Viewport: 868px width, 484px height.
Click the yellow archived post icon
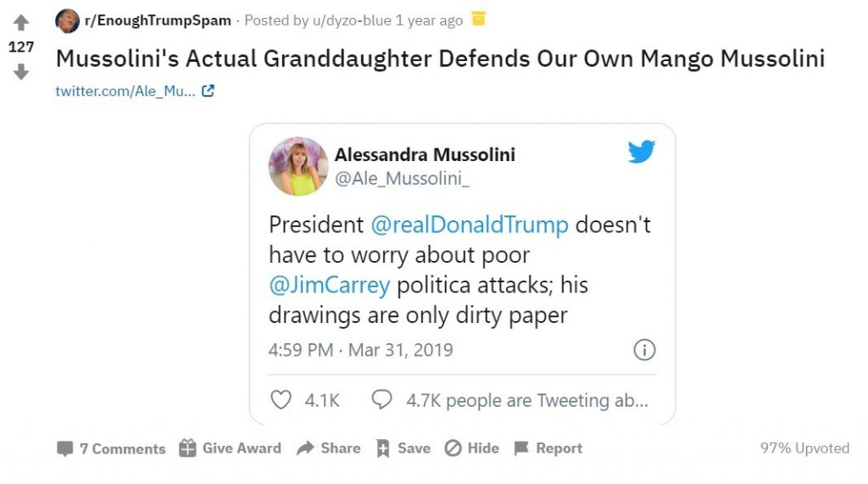479,19
